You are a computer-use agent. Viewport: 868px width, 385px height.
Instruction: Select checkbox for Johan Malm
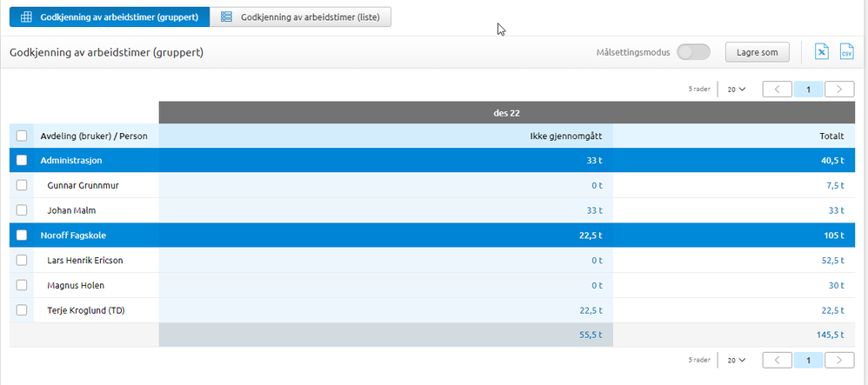point(22,210)
